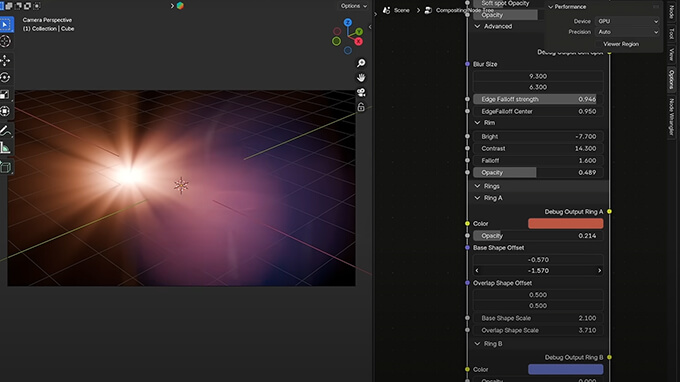Collapse the Ring B section
This screenshot has height=382, width=680.
477,344
